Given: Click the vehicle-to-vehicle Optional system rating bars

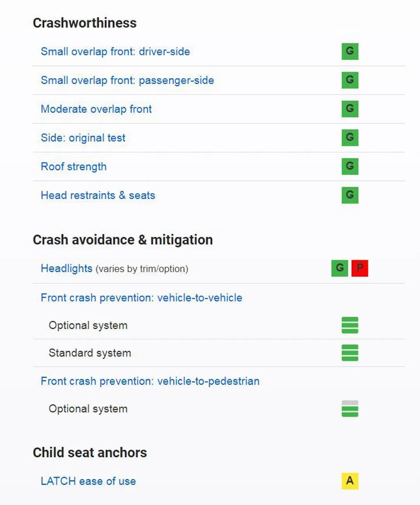Looking at the screenshot, I should pos(350,325).
